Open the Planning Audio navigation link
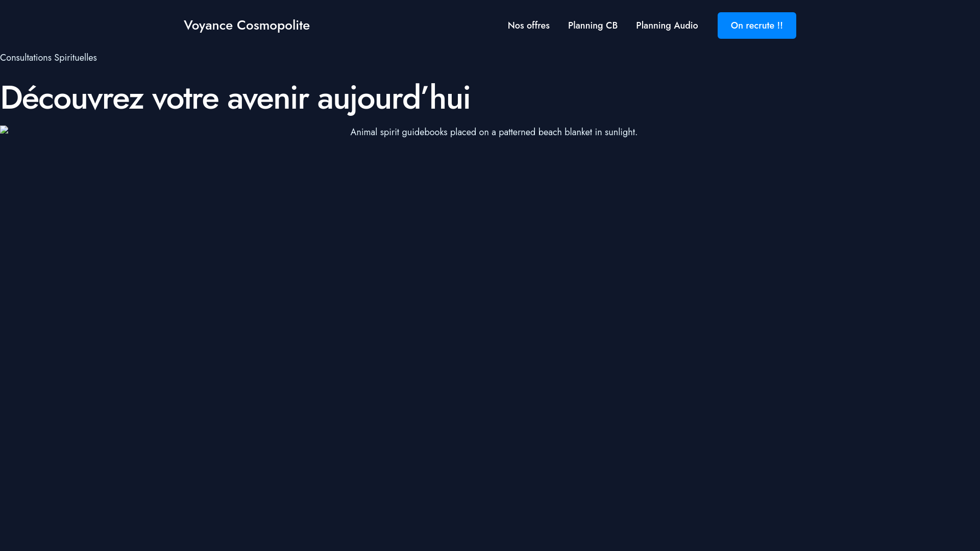This screenshot has height=551, width=980. (x=667, y=26)
